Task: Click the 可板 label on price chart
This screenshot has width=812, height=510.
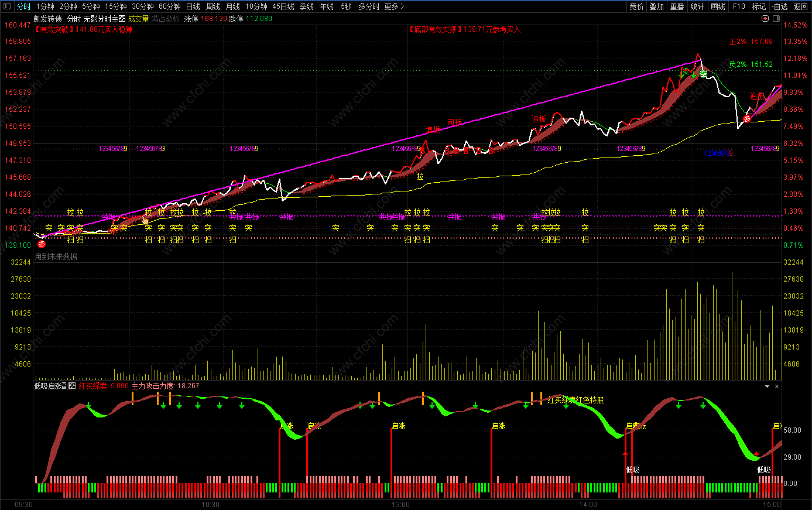Action: point(454,122)
